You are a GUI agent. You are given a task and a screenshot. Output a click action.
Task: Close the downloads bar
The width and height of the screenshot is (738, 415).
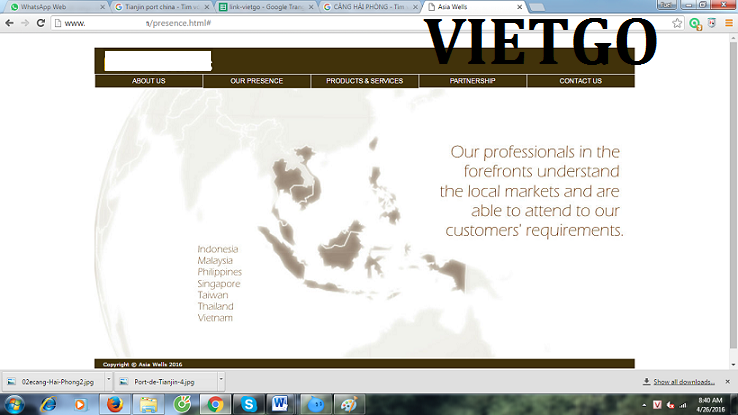(x=727, y=382)
